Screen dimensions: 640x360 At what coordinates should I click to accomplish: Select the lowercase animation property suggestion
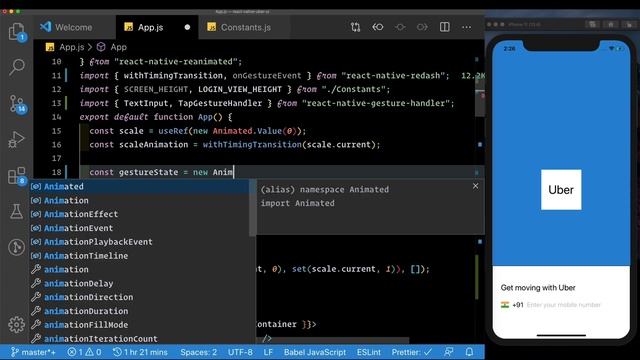140,270
